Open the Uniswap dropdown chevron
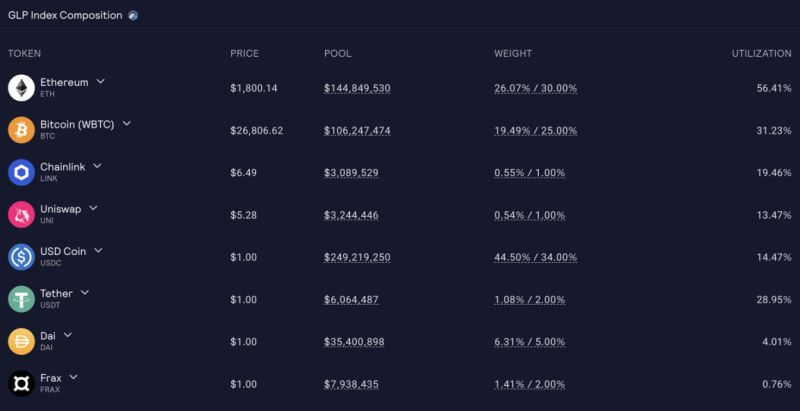Image resolution: width=800 pixels, height=411 pixels. pyautogui.click(x=93, y=208)
